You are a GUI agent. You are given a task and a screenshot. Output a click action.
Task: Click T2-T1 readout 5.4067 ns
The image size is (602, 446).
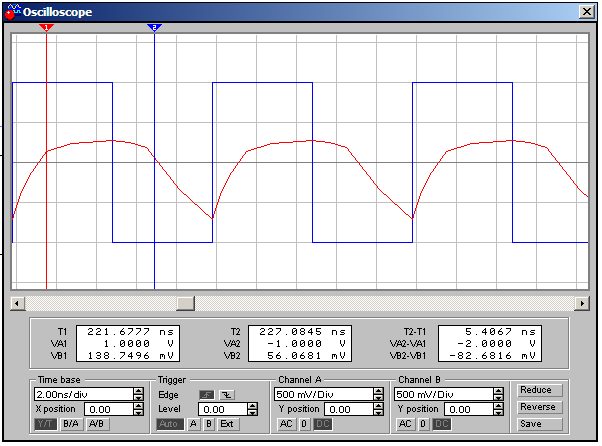point(500,332)
